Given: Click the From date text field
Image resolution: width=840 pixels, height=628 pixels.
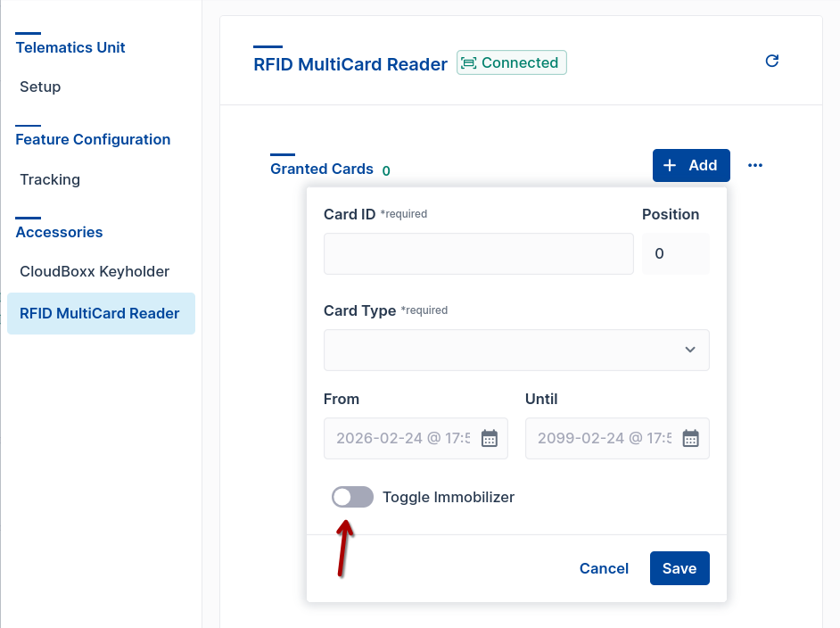Looking at the screenshot, I should pos(403,438).
